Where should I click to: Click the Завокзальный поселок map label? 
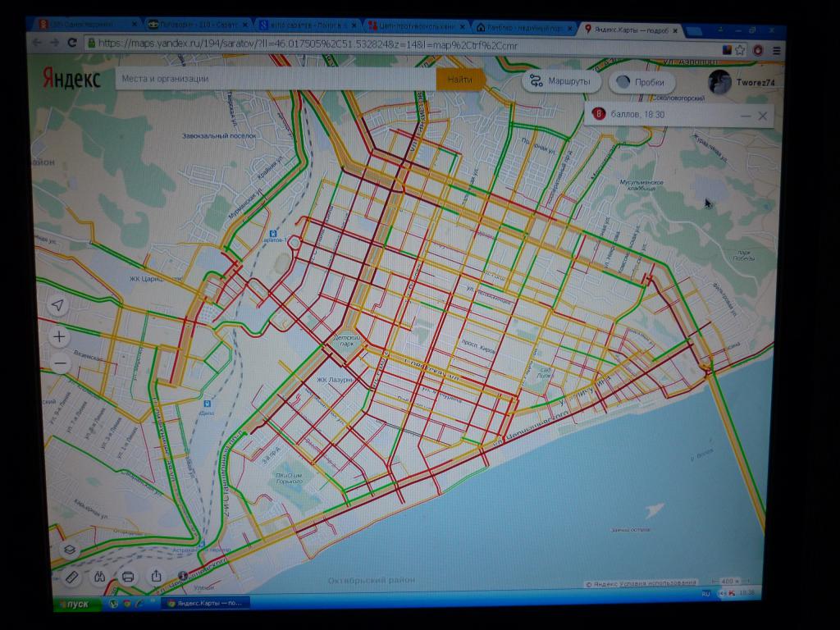tap(218, 136)
